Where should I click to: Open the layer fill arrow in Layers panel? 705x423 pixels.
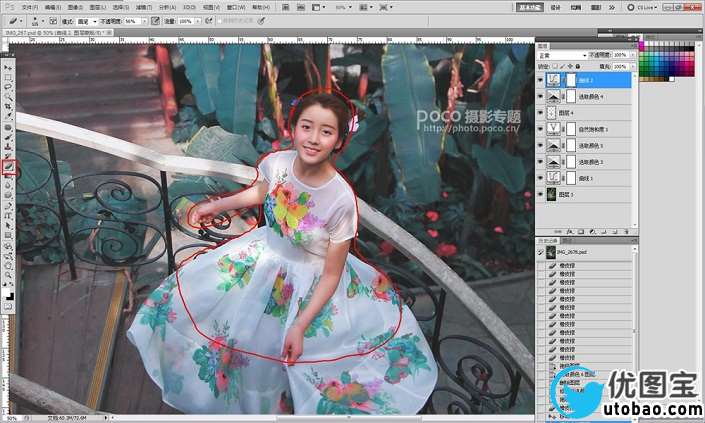pyautogui.click(x=632, y=67)
